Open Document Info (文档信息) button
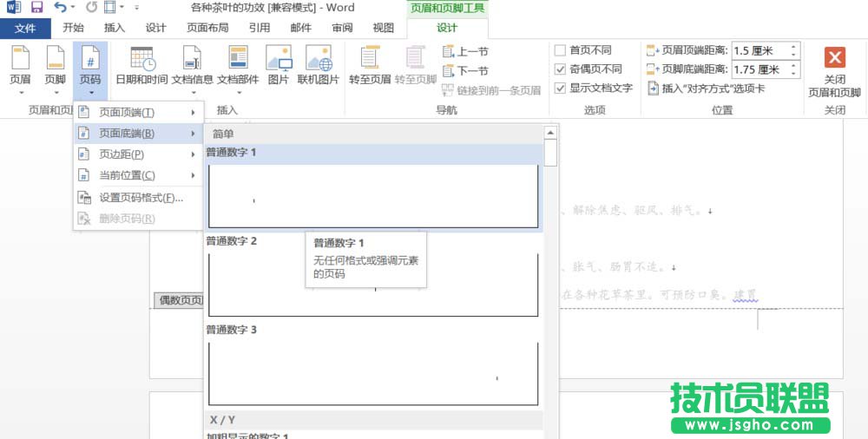Viewport: 868px width, 439px height. click(x=192, y=70)
